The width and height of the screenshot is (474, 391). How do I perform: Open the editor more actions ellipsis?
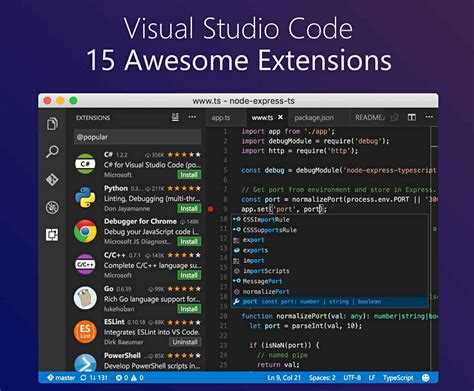click(429, 117)
